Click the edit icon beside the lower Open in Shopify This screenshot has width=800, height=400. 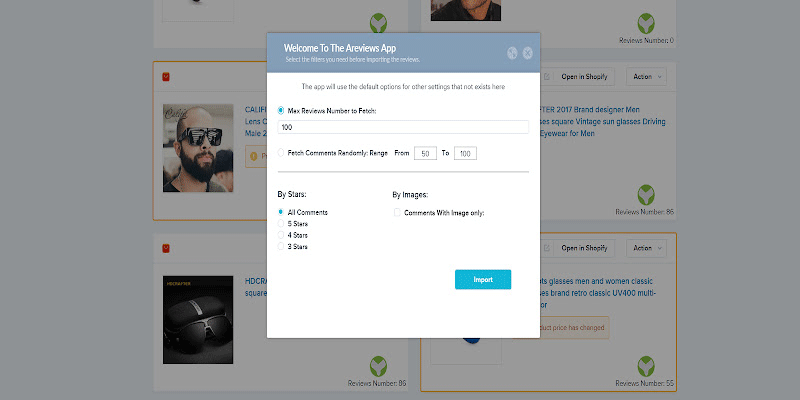[x=547, y=247]
